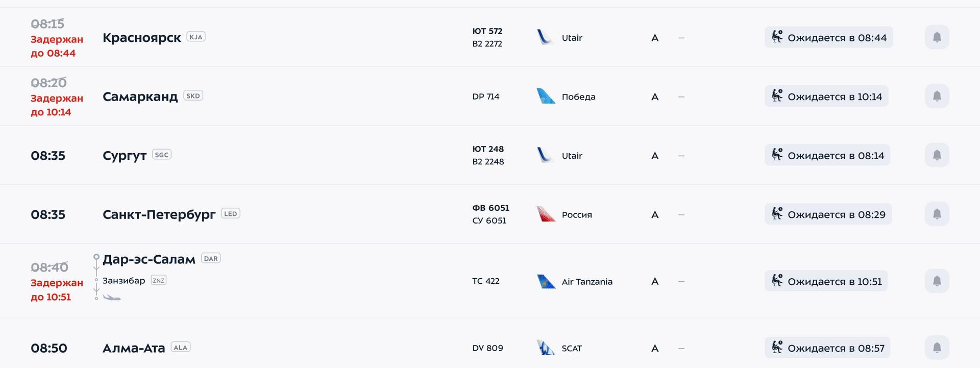980x368 pixels.
Task: Click Utair logo on flight ЮТ 572
Action: pyautogui.click(x=546, y=37)
